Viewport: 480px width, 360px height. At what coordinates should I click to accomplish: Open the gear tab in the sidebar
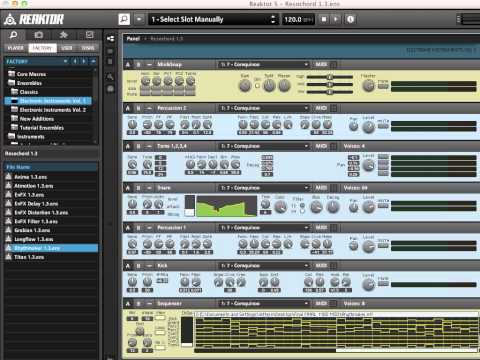pyautogui.click(x=63, y=35)
